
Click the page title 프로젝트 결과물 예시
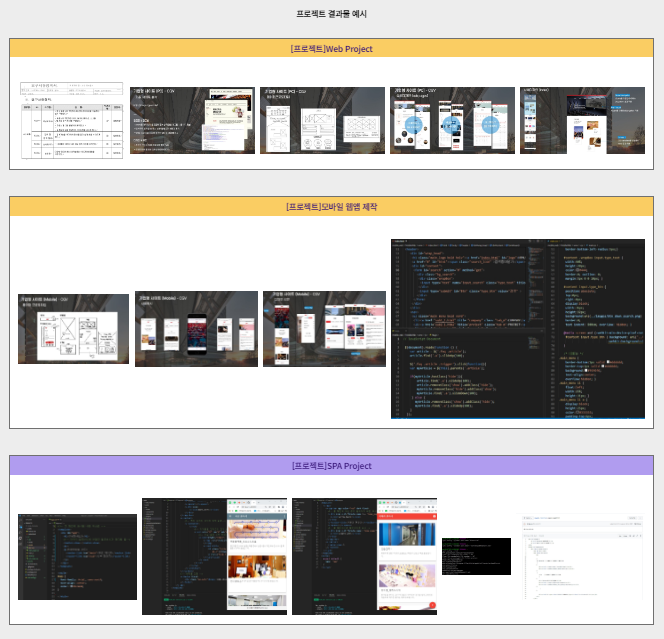point(331,14)
